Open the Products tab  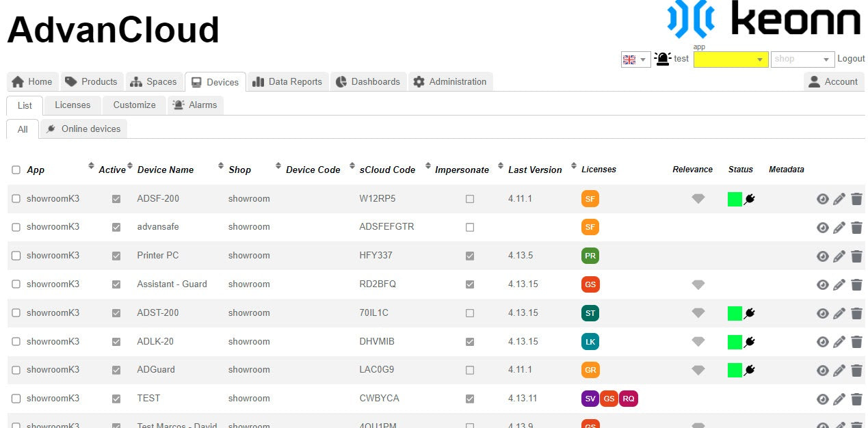(x=92, y=81)
